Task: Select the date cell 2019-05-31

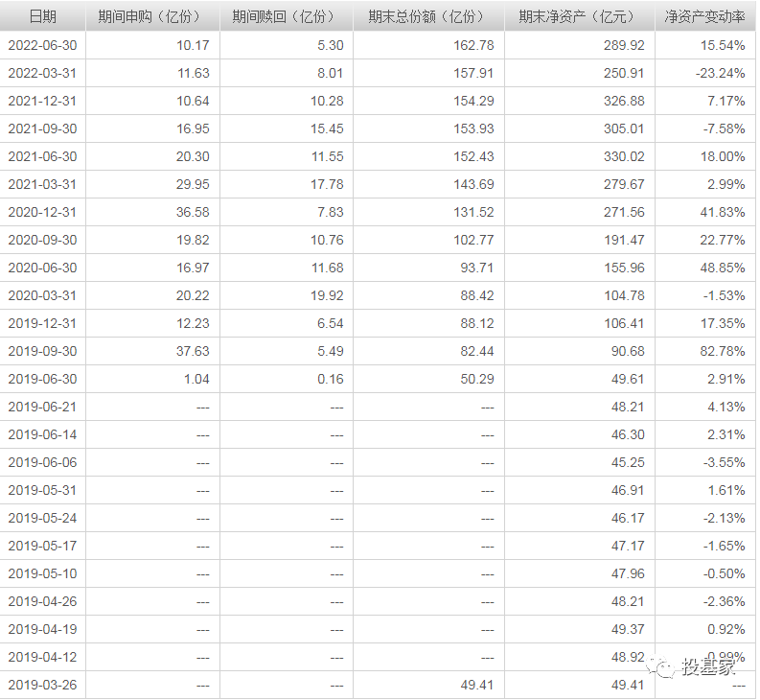Action: coord(43,490)
